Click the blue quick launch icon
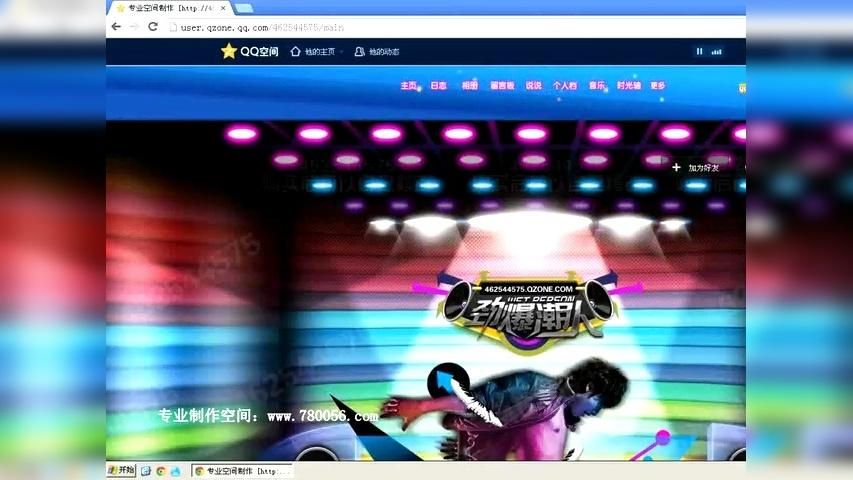The height and width of the screenshot is (480, 853). [176, 471]
